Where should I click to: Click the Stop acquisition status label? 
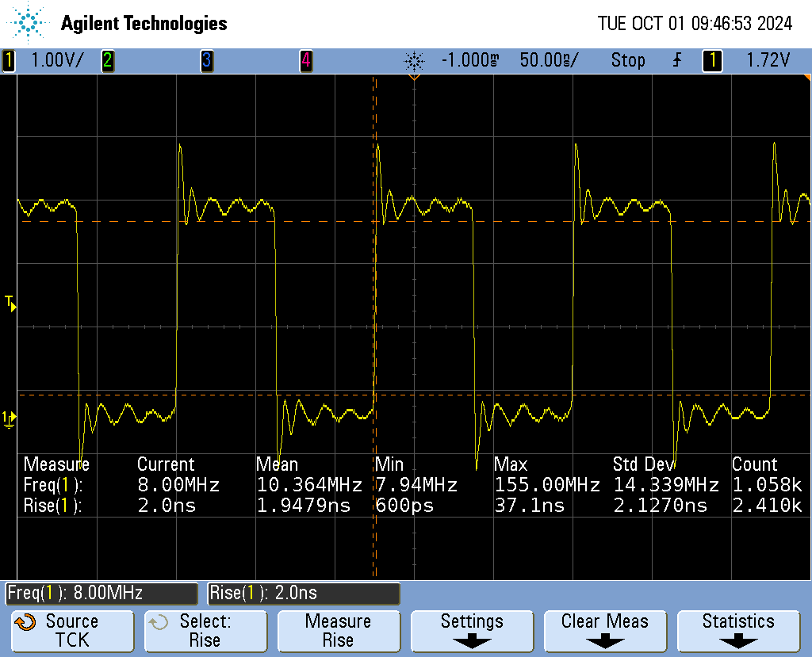click(627, 60)
